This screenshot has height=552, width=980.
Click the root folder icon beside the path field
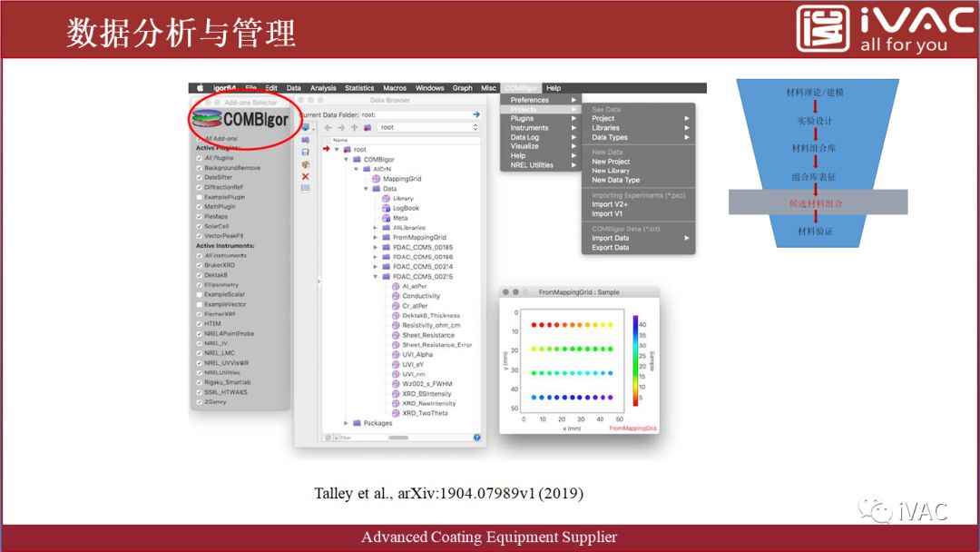(367, 127)
